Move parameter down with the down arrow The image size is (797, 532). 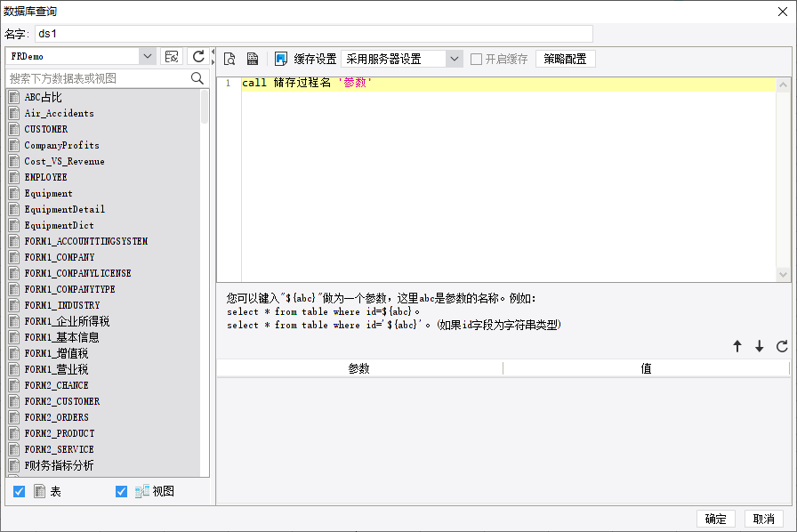pyautogui.click(x=760, y=346)
